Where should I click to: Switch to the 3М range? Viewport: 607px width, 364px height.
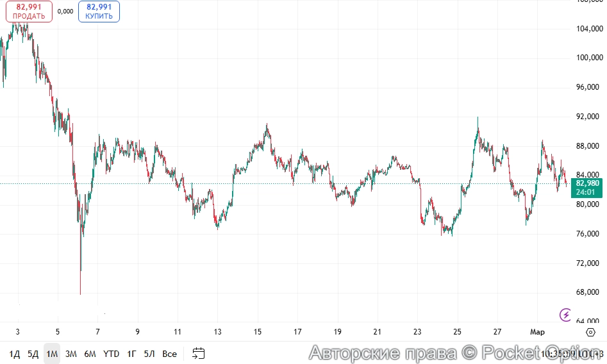[x=71, y=354]
